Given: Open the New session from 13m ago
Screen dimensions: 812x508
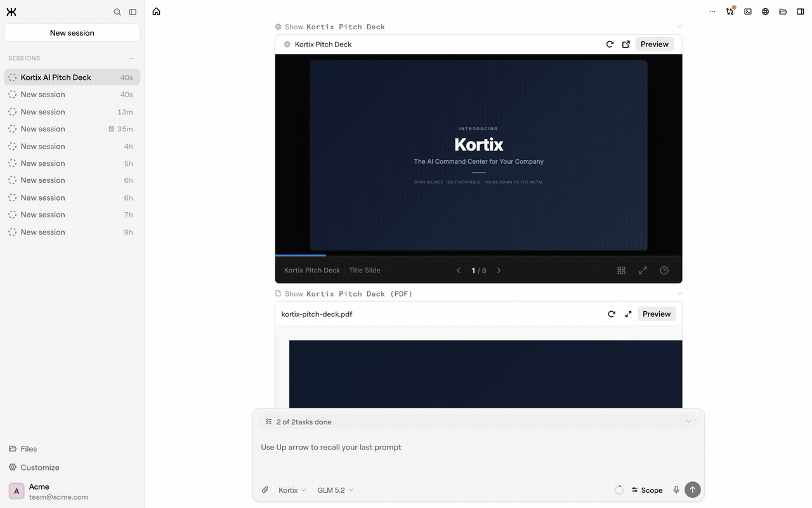Looking at the screenshot, I should point(72,112).
